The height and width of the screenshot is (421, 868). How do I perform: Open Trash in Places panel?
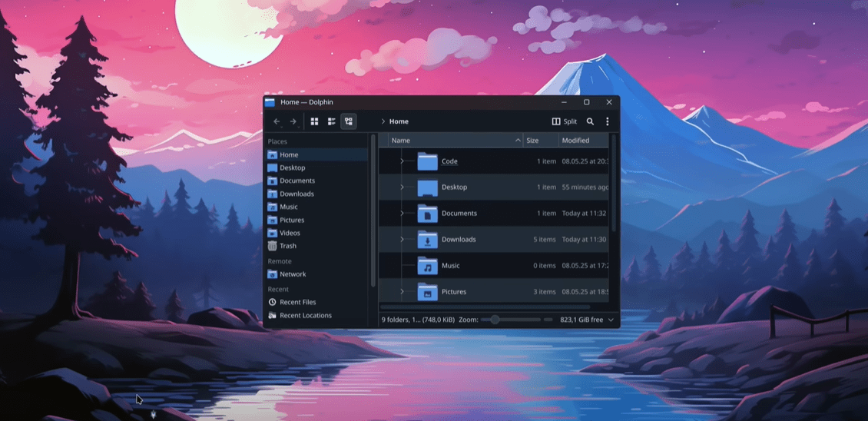tap(287, 246)
